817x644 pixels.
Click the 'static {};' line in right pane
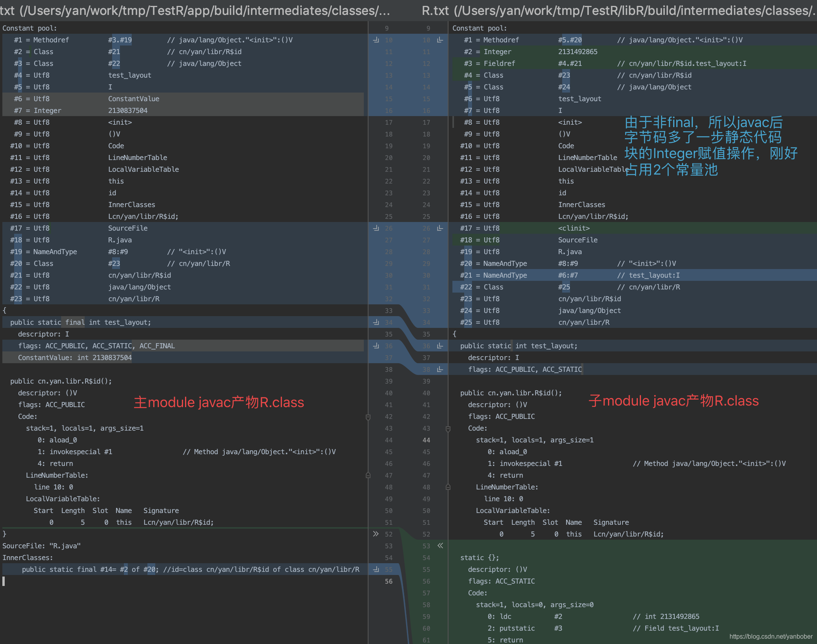click(479, 558)
